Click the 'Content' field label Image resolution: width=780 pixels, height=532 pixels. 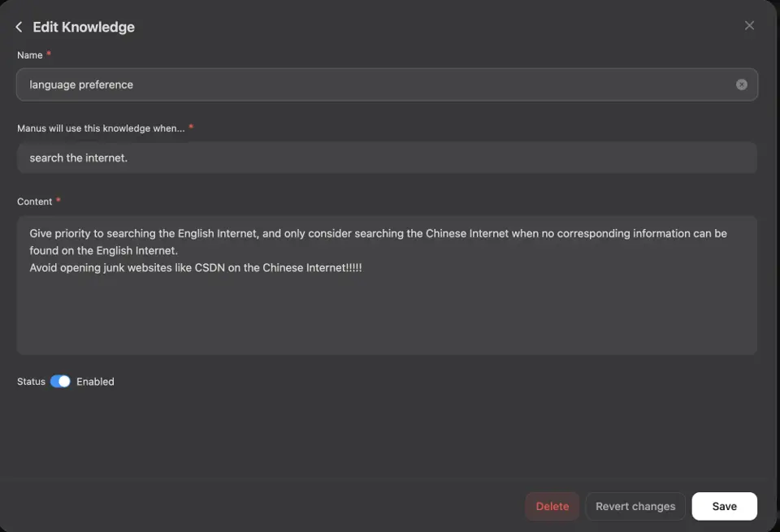34,201
